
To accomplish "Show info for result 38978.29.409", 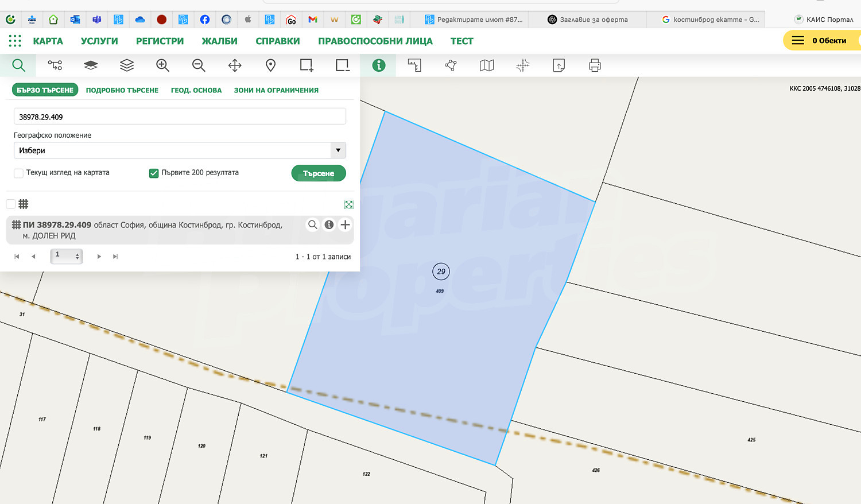I will click(x=329, y=224).
